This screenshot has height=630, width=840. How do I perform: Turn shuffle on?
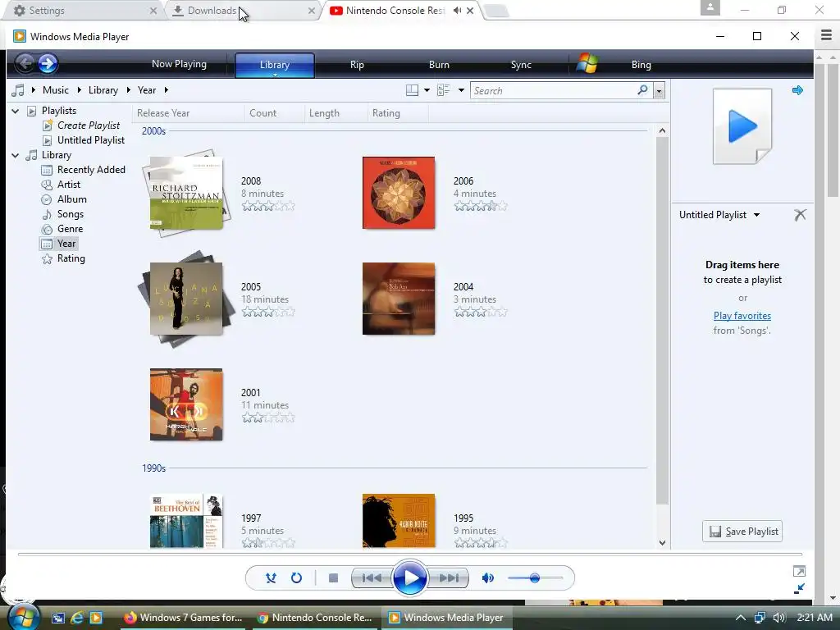[271, 577]
